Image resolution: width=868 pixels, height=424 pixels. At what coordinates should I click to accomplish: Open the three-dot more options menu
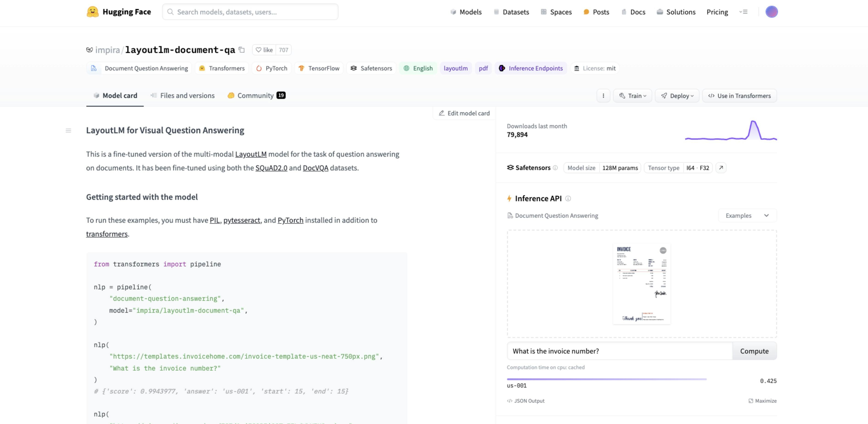point(603,96)
